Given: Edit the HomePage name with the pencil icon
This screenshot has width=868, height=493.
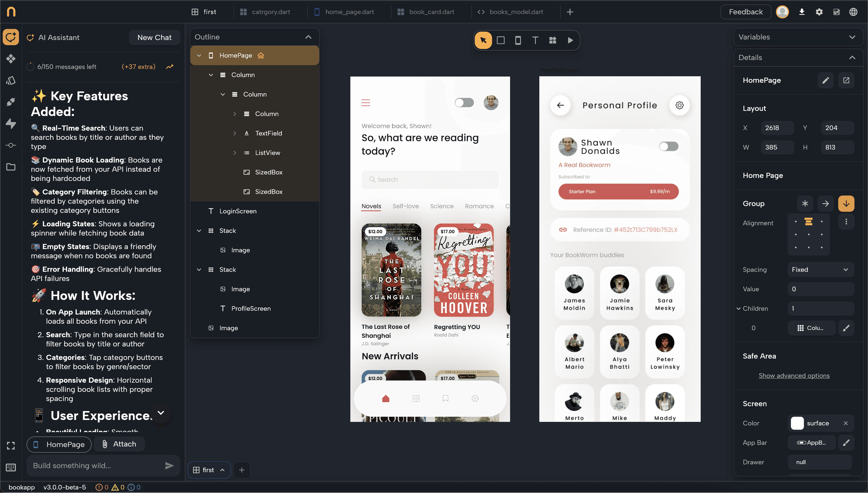Looking at the screenshot, I should pyautogui.click(x=826, y=80).
